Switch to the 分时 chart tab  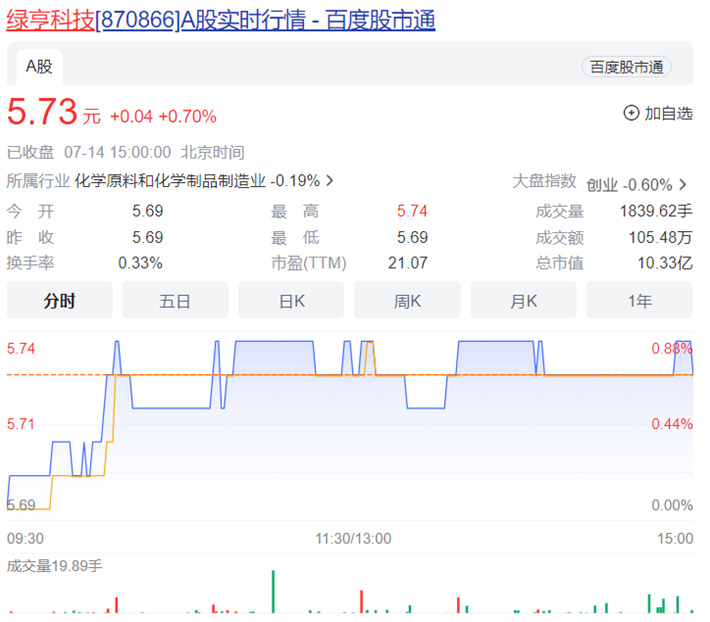[59, 301]
